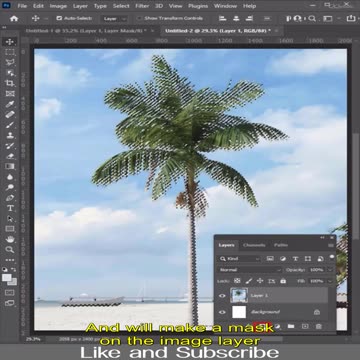Select the Hand tool
Viewport: 360px width, 360px height.
[x=10, y=239]
